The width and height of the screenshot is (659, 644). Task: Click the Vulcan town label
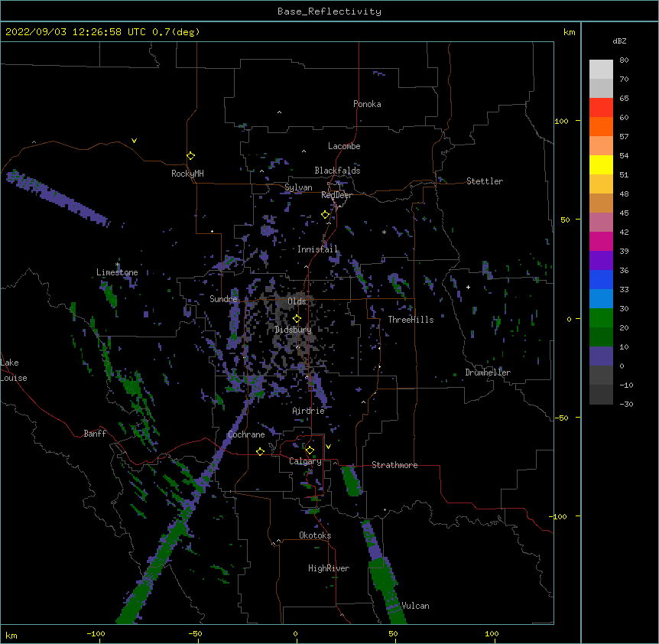click(415, 606)
